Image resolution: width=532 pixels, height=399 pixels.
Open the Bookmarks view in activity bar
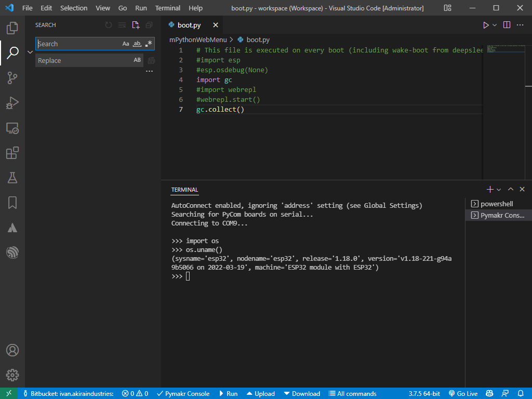[12, 203]
